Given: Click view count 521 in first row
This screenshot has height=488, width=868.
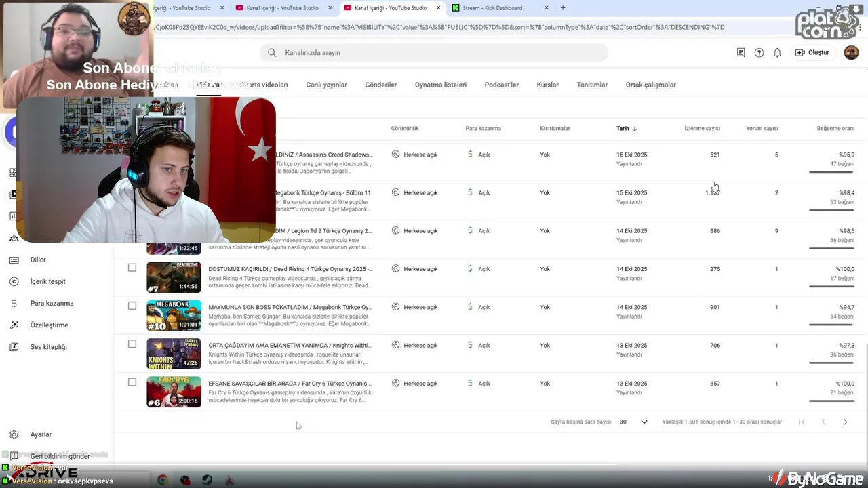Looking at the screenshot, I should pyautogui.click(x=715, y=155).
